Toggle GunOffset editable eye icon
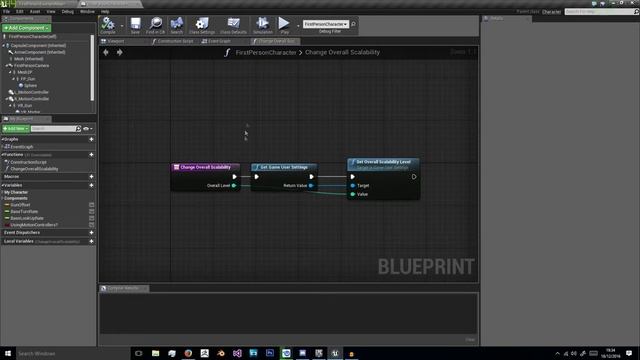The height and width of the screenshot is (360, 640). [91, 205]
